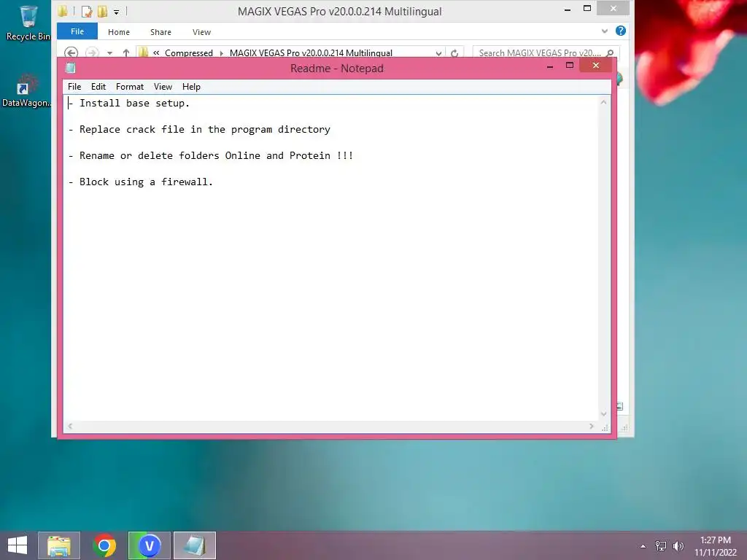Image resolution: width=747 pixels, height=560 pixels.
Task: Click the 'Rename or delete folders' line
Action: [x=211, y=156]
